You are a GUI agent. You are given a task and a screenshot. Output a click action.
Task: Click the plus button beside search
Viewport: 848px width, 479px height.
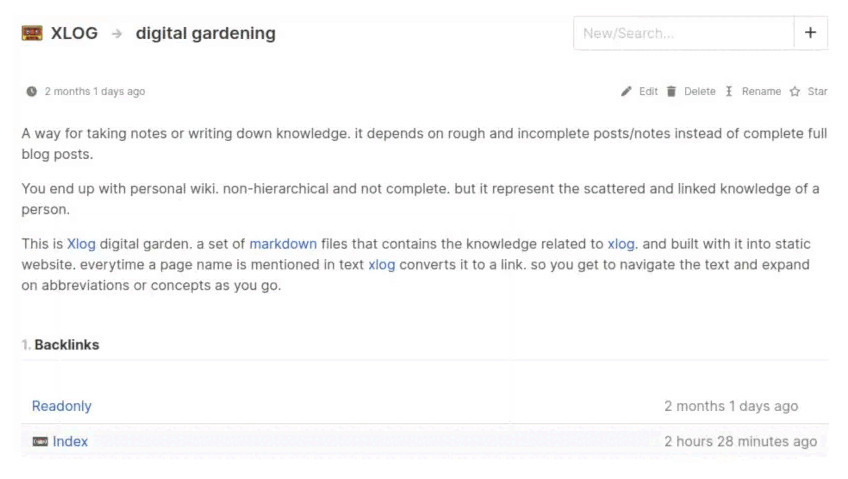[810, 33]
